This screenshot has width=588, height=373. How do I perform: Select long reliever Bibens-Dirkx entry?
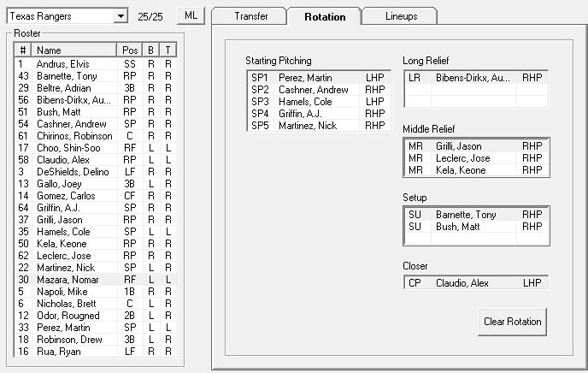tap(475, 78)
